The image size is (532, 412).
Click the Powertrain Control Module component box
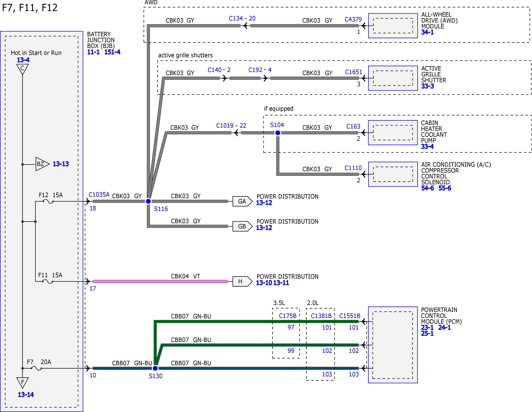393,345
